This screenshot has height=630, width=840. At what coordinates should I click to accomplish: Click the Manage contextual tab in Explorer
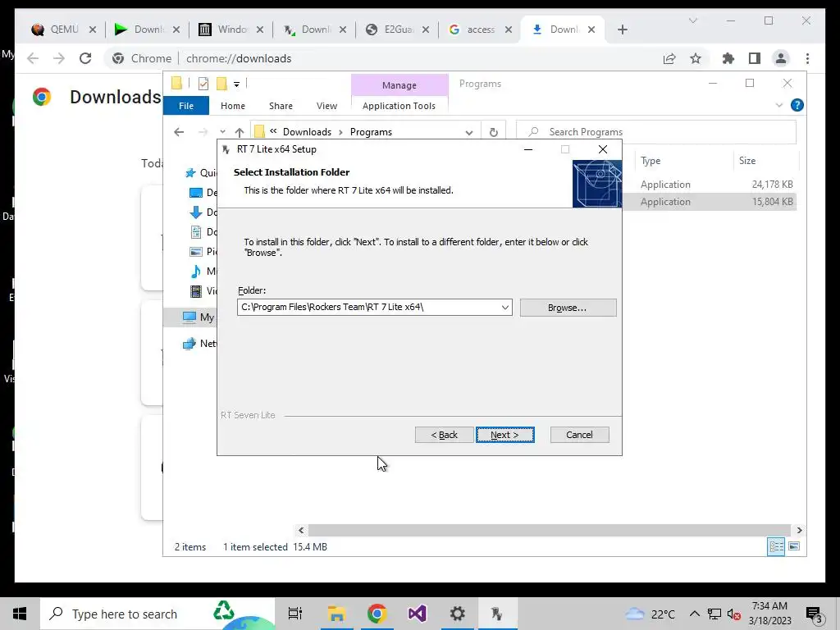click(x=399, y=84)
